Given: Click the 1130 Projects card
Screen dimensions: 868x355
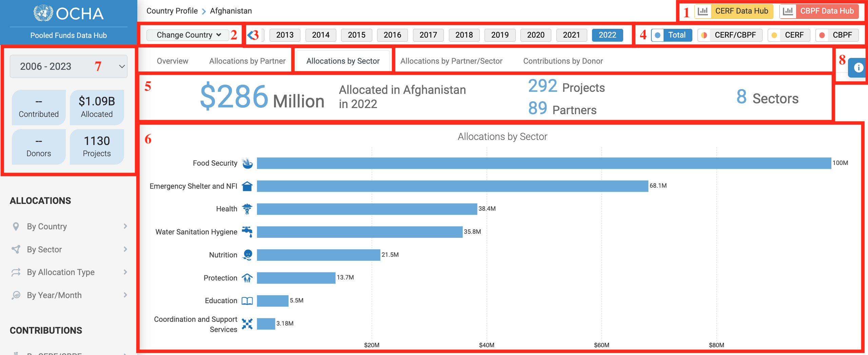Looking at the screenshot, I should 97,147.
